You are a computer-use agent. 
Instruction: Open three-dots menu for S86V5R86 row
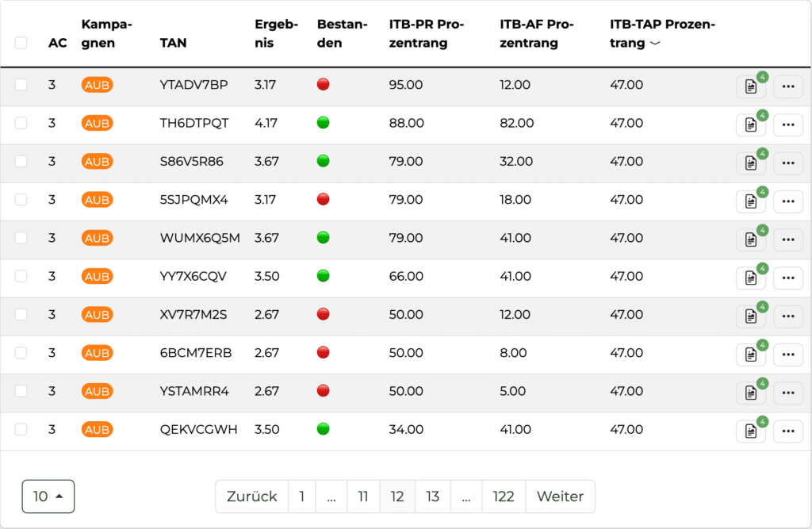[x=788, y=163]
